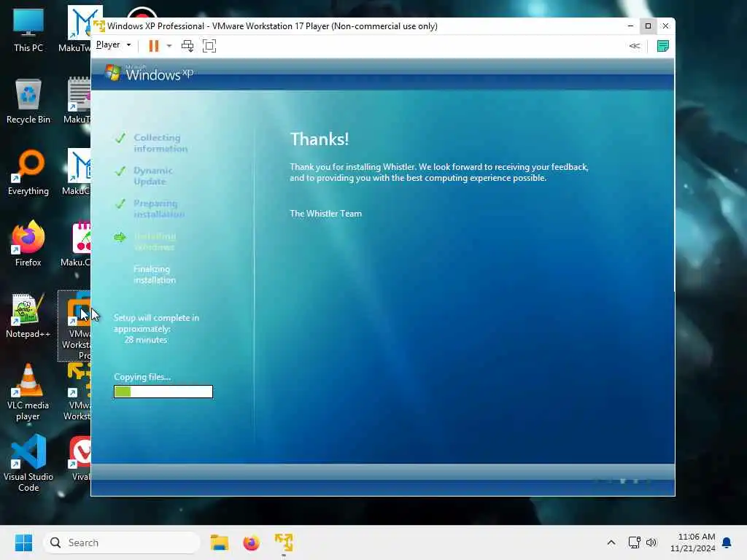The width and height of the screenshot is (747, 560).
Task: Maximize the VMware Player window
Action: tap(648, 26)
